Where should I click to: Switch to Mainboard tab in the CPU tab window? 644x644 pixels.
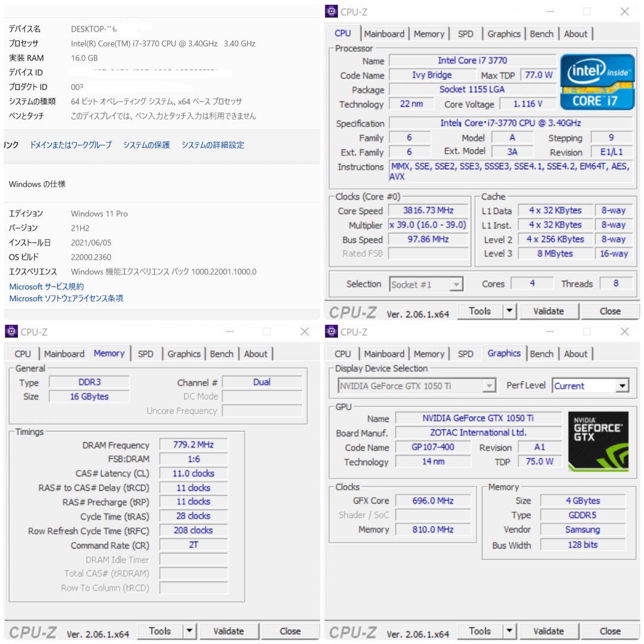(x=384, y=33)
